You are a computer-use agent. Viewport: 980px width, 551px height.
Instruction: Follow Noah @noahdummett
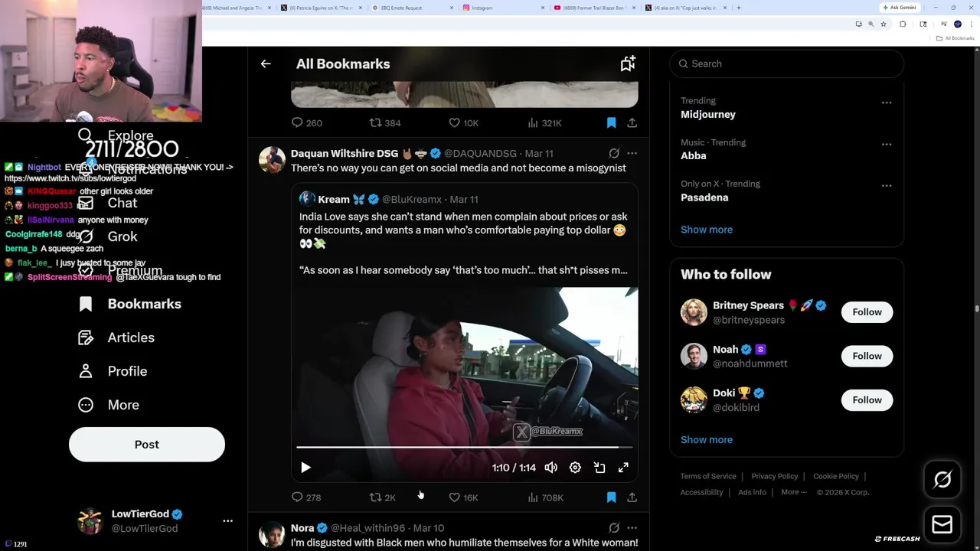tap(867, 356)
